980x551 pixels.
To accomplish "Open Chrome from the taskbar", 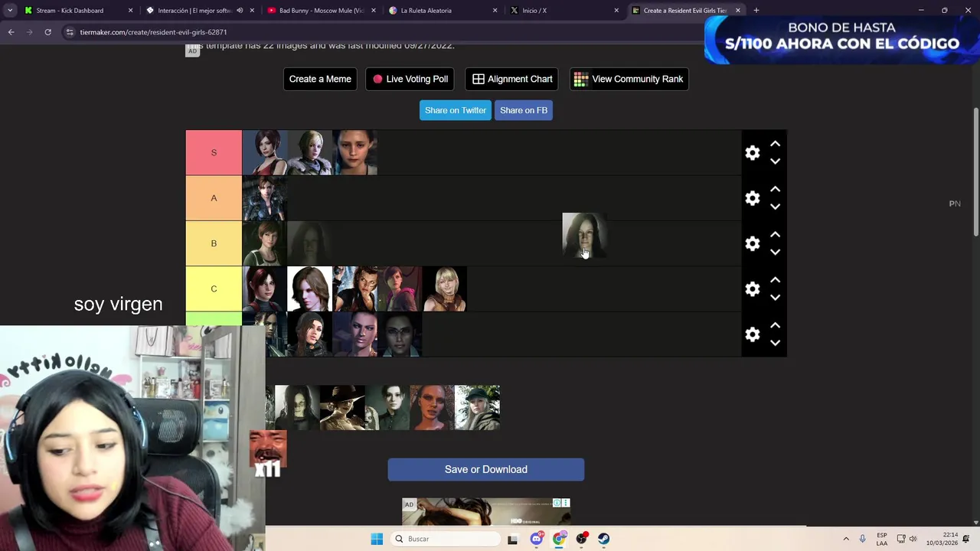I will (559, 539).
